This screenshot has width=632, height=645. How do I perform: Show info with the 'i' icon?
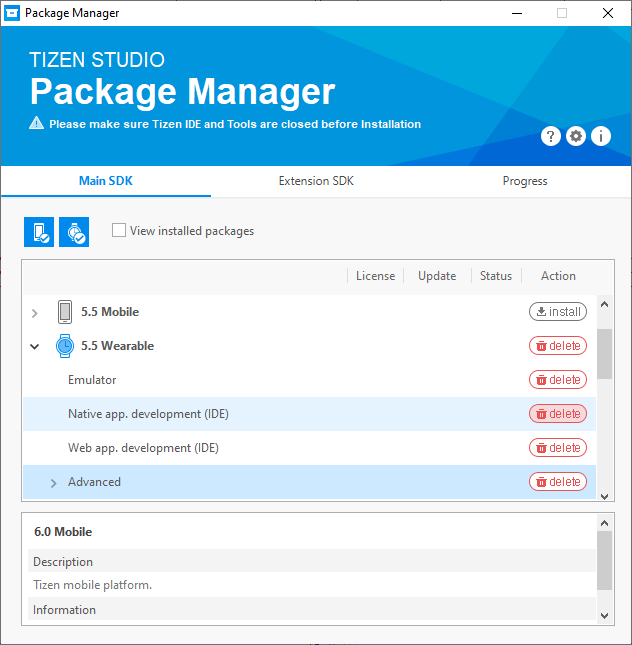point(601,136)
